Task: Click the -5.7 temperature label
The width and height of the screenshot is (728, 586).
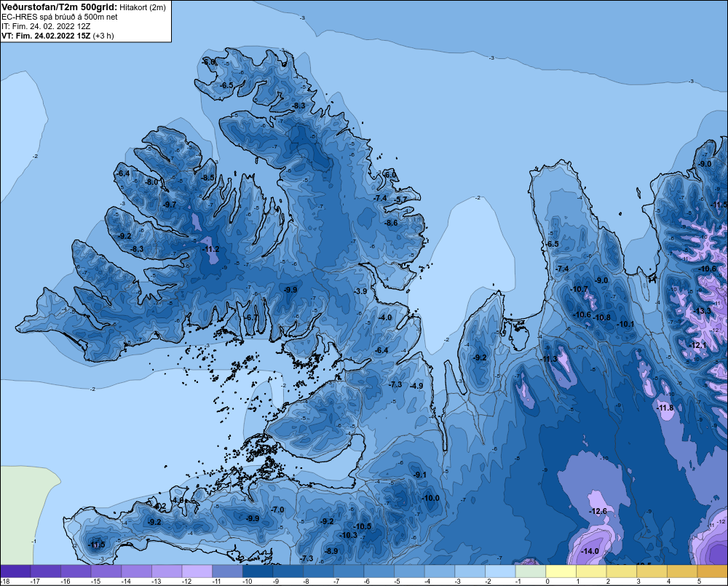Action: pyautogui.click(x=400, y=199)
